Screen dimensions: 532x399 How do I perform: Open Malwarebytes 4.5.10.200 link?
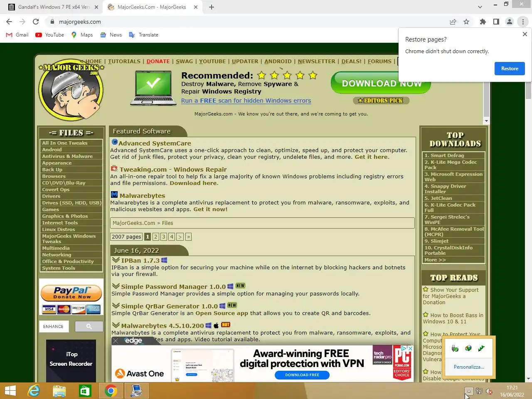pos(163,326)
